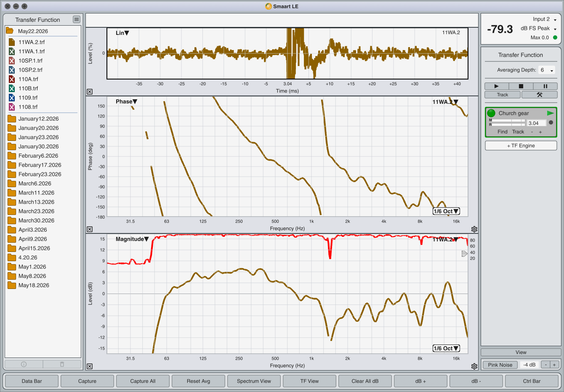Click the January12.2026 folder icon
This screenshot has width=564, height=392.
click(x=12, y=119)
